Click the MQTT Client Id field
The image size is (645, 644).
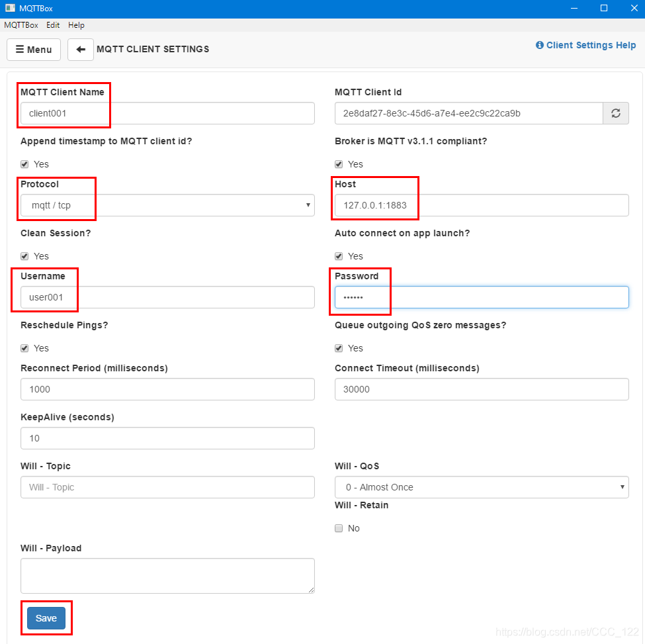(x=469, y=113)
